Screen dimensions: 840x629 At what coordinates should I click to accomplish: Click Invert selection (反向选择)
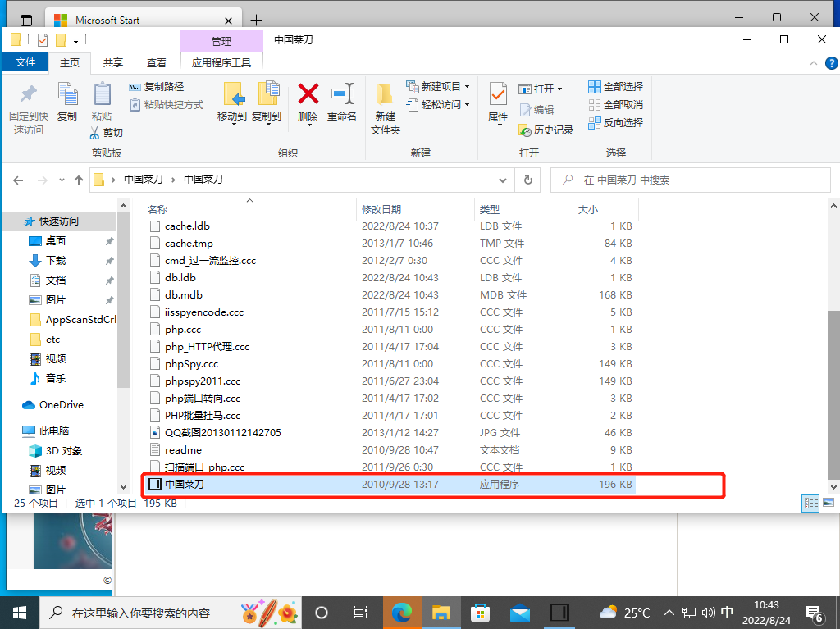click(x=615, y=123)
